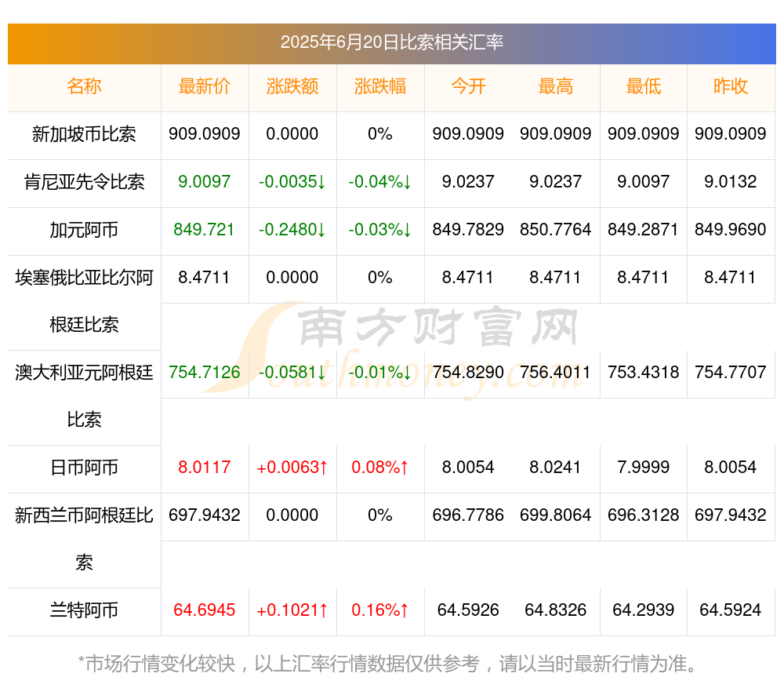Viewport: 784px width, 688px height.
Task: Select the '名称' column header
Action: click(x=84, y=86)
